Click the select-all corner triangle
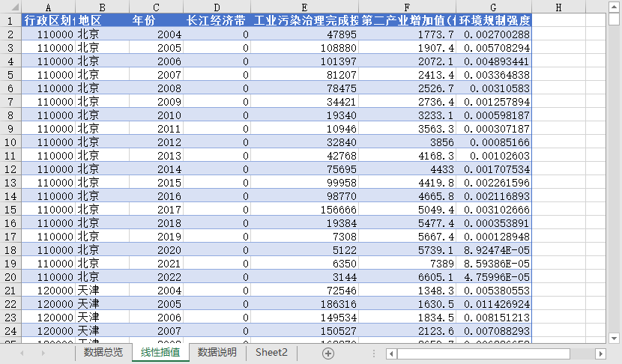Viewport: 622px width, 364px height. point(15,7)
